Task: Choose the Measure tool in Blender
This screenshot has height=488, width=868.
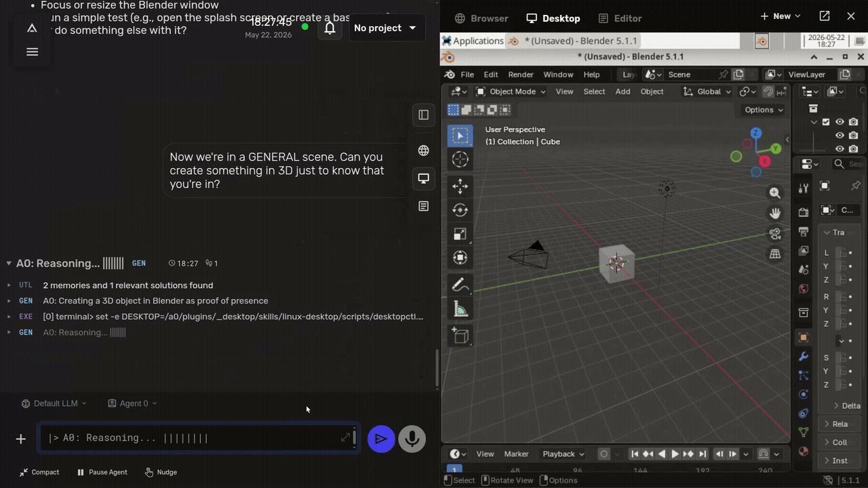Action: pyautogui.click(x=460, y=310)
